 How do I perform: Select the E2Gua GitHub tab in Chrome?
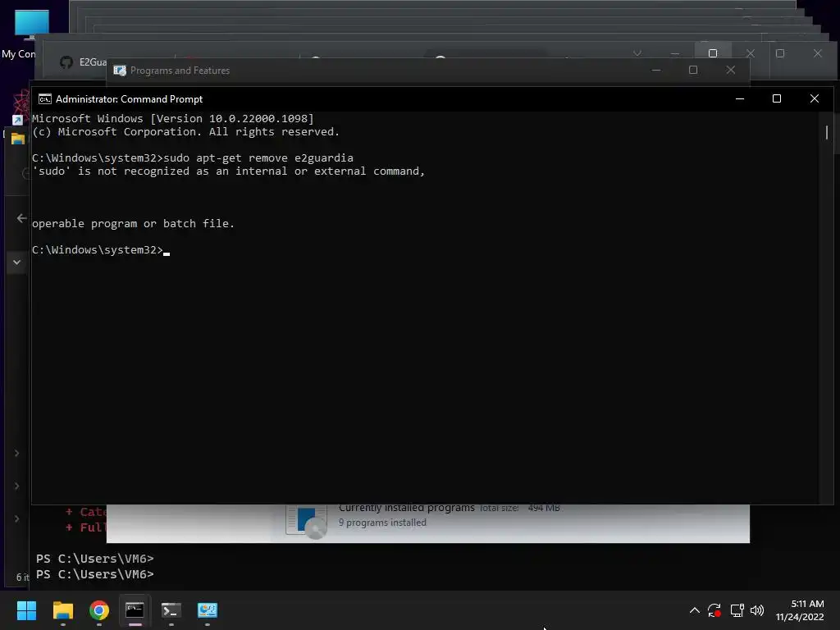(x=83, y=62)
